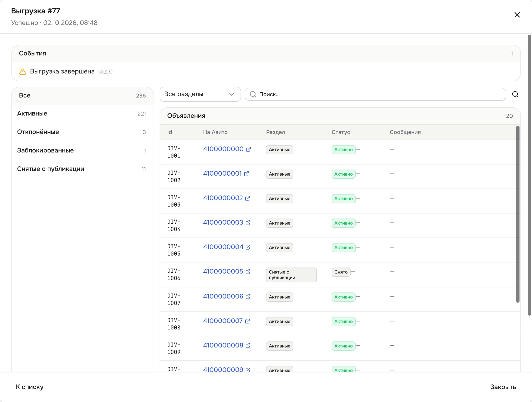Click the Активно status in DIV-1003 row
This screenshot has height=402, width=532.
tap(343, 199)
